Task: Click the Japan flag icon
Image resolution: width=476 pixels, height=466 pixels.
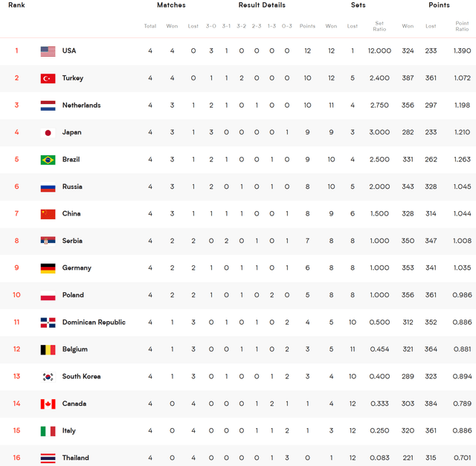Action: pyautogui.click(x=48, y=132)
